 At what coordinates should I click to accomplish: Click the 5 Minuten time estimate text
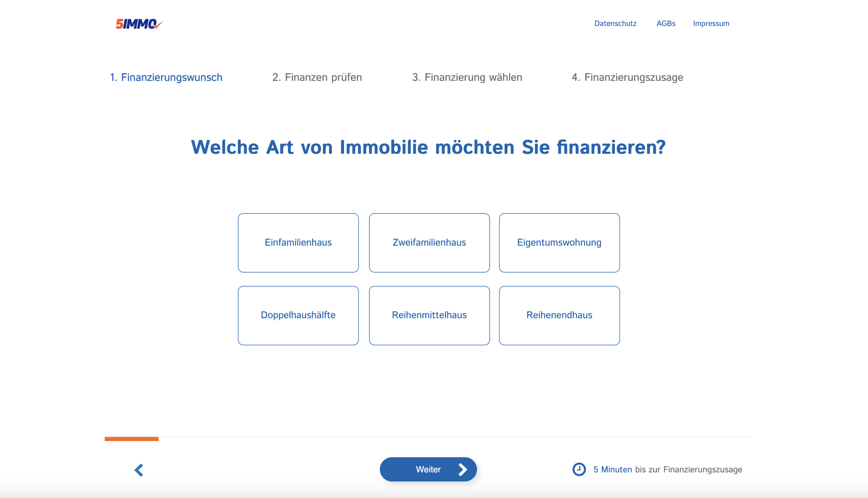pos(612,470)
